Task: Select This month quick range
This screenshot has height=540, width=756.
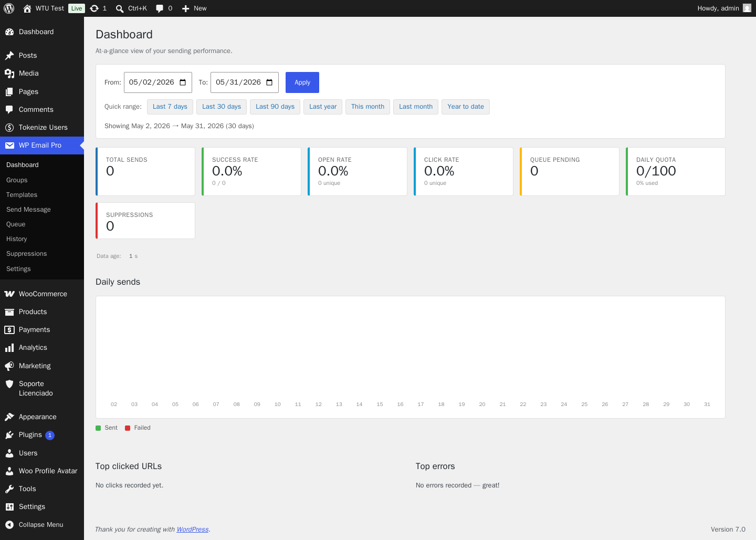Action: [367, 107]
